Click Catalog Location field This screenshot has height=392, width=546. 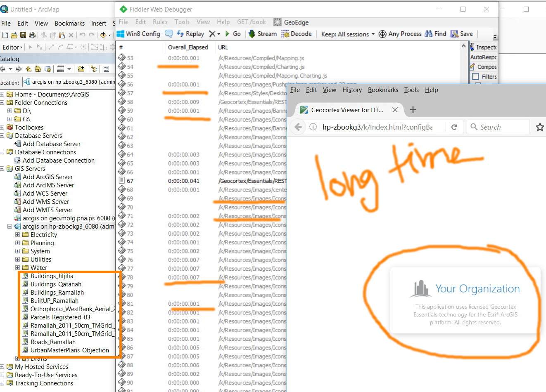[69, 82]
